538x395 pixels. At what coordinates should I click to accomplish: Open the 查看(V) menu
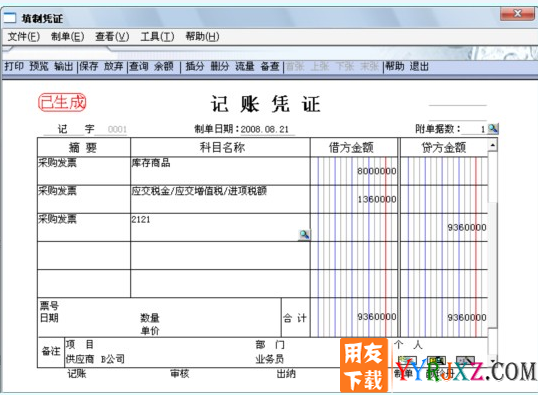click(x=112, y=36)
